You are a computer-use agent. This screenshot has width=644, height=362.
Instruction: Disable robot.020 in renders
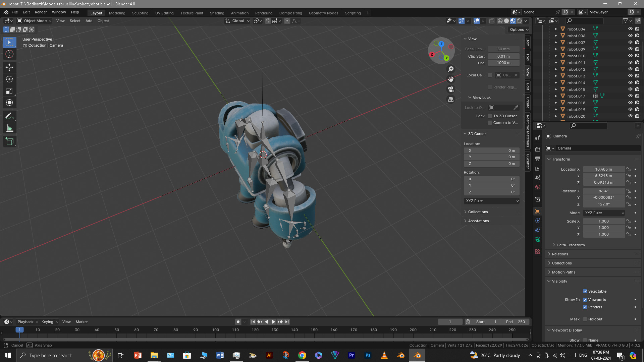pyautogui.click(x=637, y=116)
